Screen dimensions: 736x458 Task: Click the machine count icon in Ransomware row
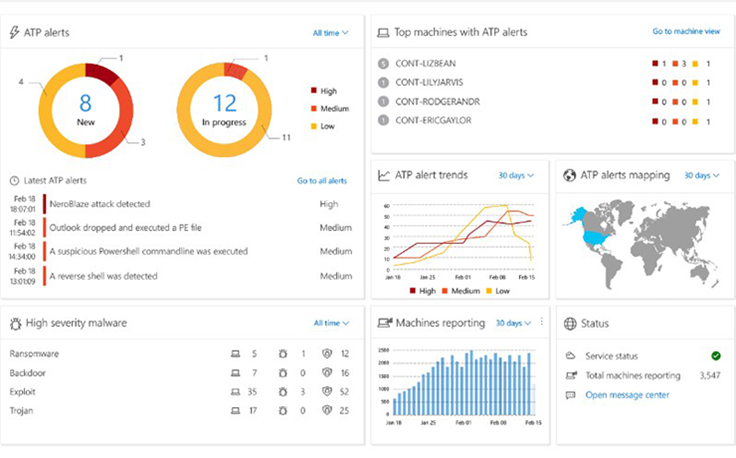coord(236,354)
